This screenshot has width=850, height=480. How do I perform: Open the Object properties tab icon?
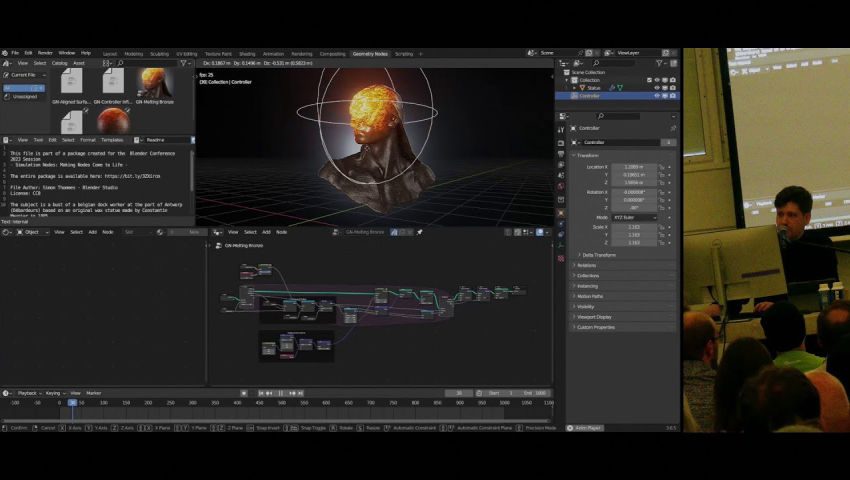coord(561,213)
